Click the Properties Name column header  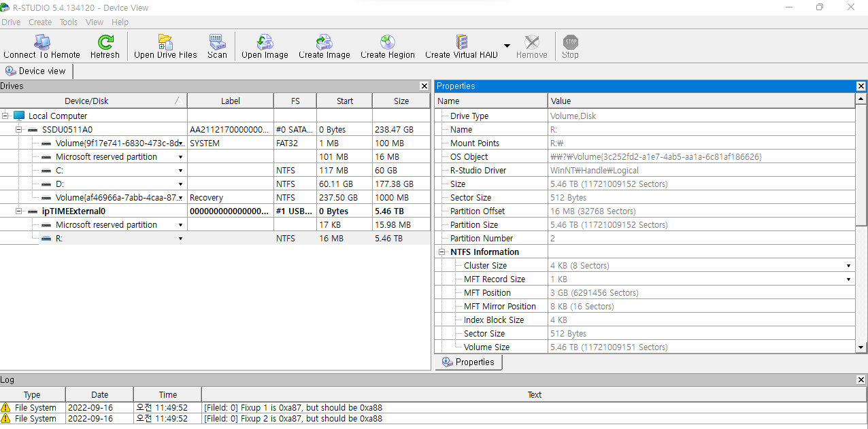[x=491, y=101]
